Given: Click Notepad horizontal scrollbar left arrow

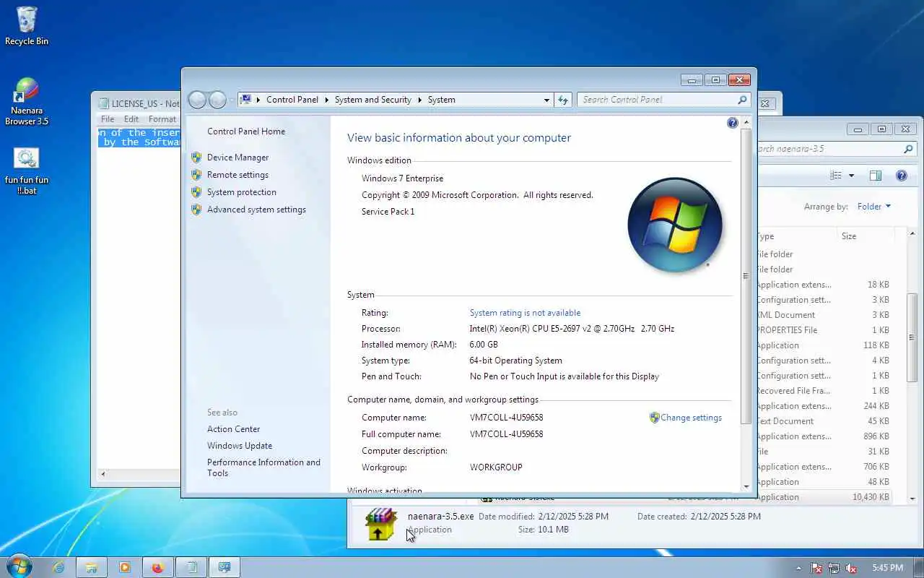Looking at the screenshot, I should [103, 475].
